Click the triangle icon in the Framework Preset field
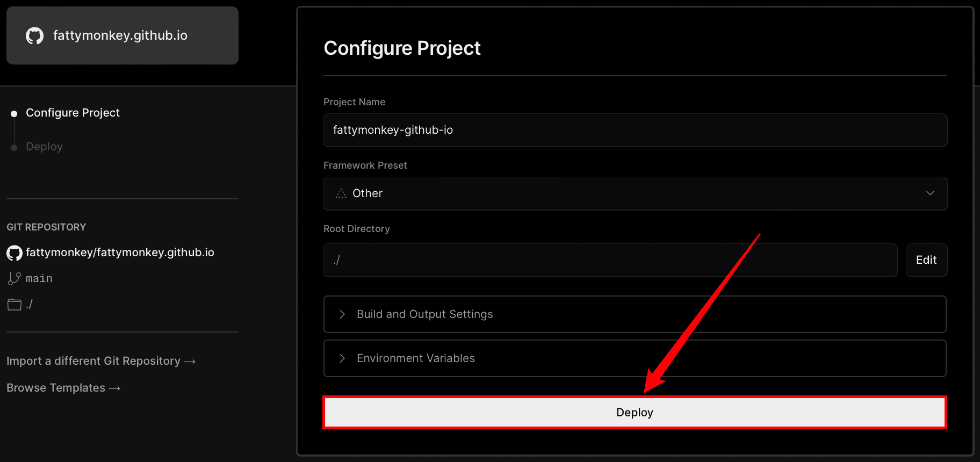This screenshot has height=462, width=980. tap(341, 193)
